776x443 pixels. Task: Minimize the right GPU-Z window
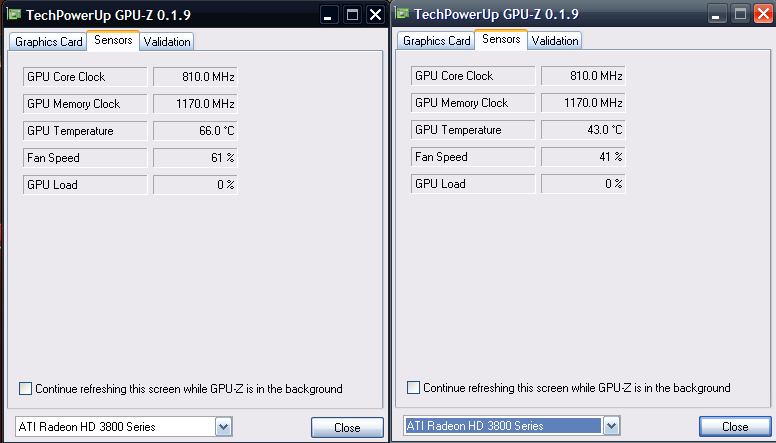716,14
